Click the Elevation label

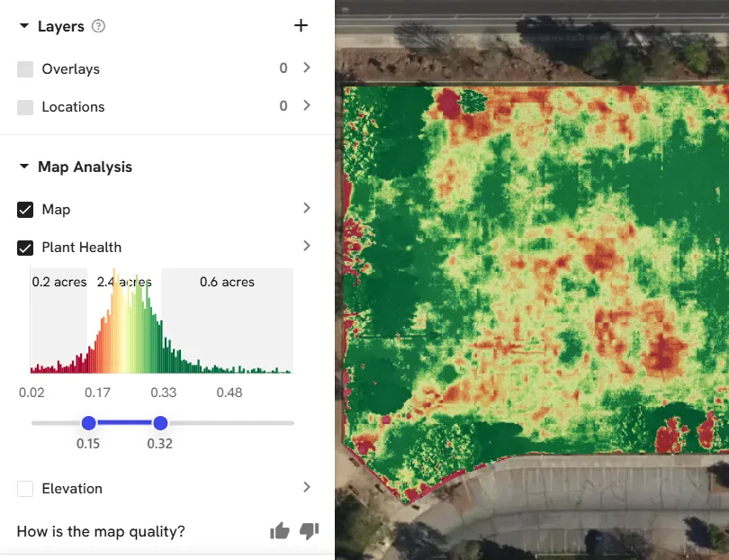72,489
